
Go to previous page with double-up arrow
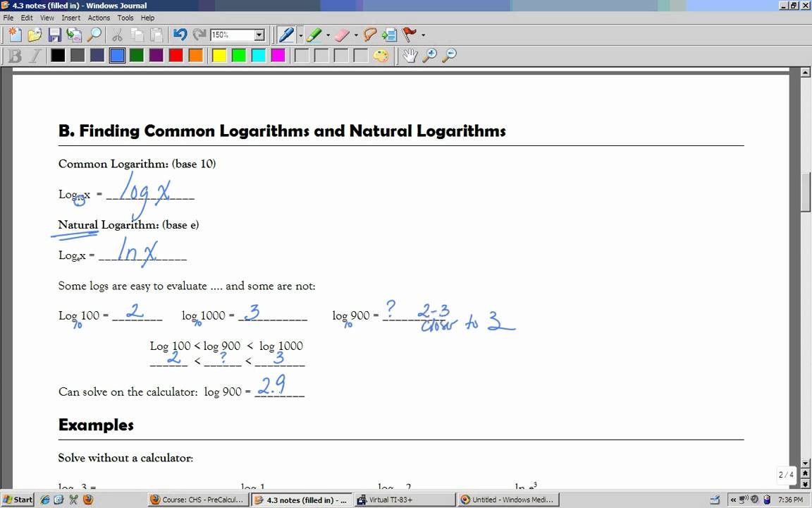pyautogui.click(x=805, y=473)
